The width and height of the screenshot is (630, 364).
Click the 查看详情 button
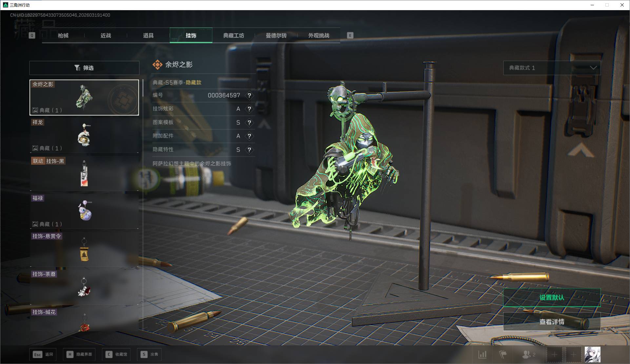click(x=552, y=322)
